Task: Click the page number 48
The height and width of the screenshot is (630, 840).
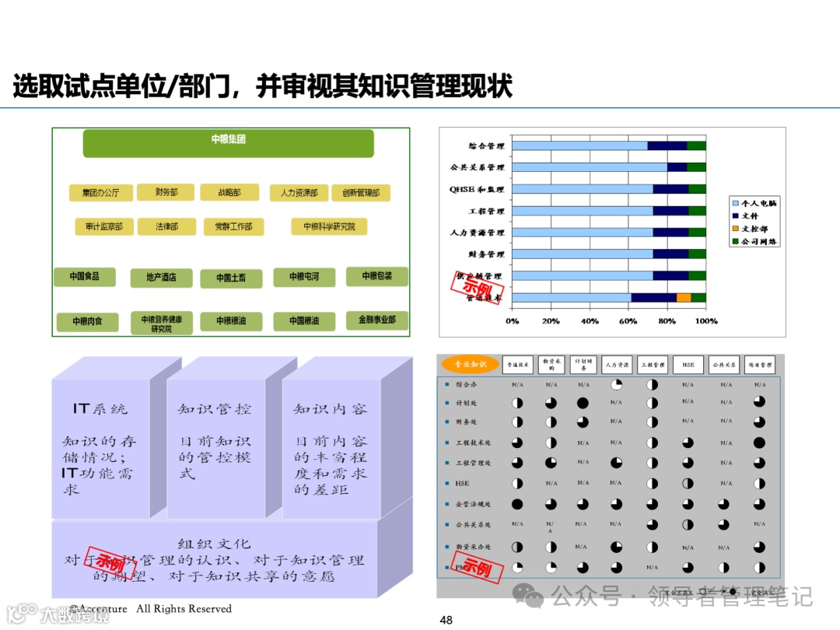Action: (x=446, y=620)
